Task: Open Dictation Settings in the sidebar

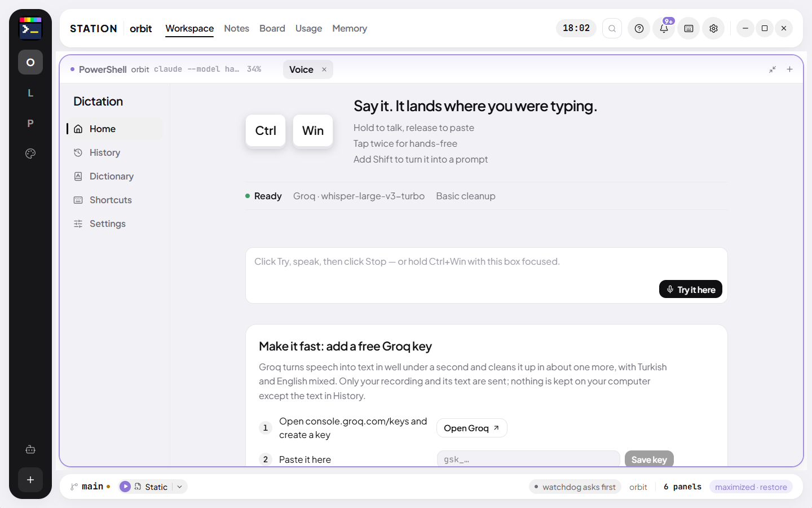Action: tap(115, 224)
